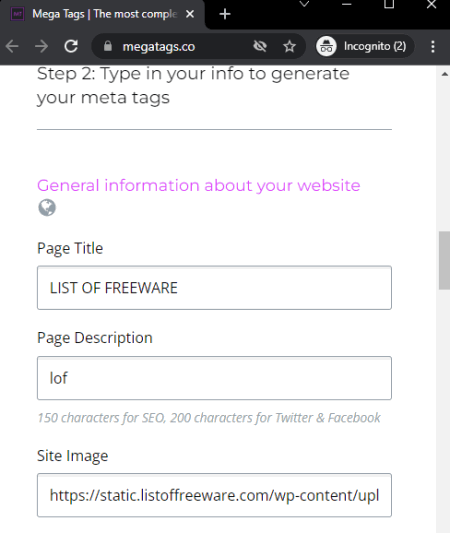Click the Page Description input field
This screenshot has height=533, width=450.
click(214, 378)
